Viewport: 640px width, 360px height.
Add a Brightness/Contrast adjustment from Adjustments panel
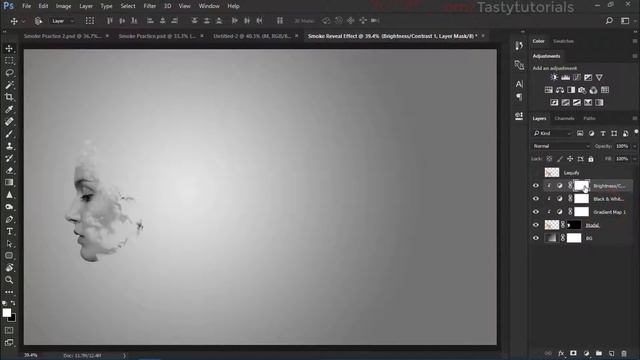[554, 78]
